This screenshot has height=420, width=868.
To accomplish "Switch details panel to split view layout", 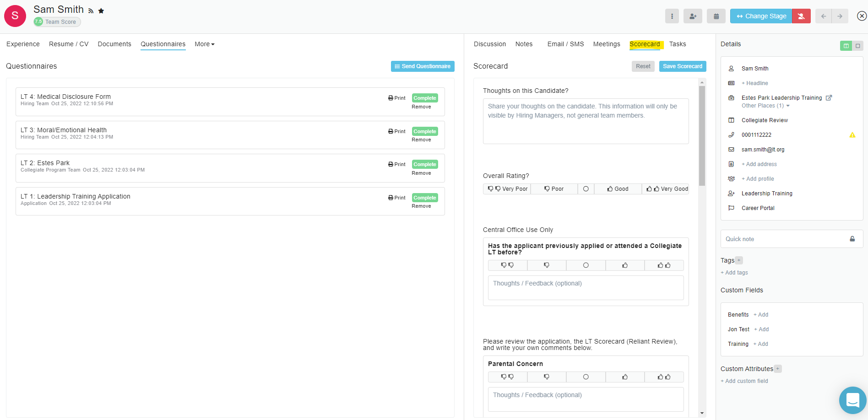I will click(846, 46).
